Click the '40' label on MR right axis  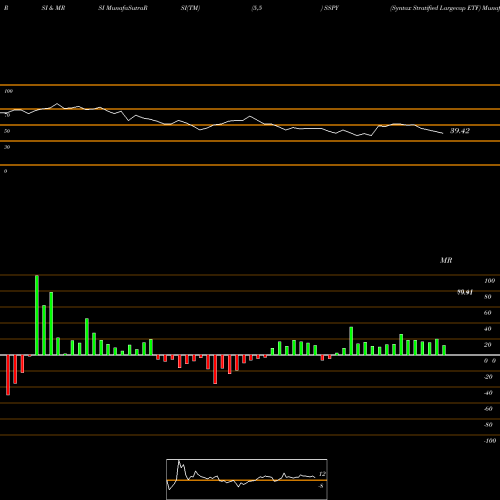point(488,329)
